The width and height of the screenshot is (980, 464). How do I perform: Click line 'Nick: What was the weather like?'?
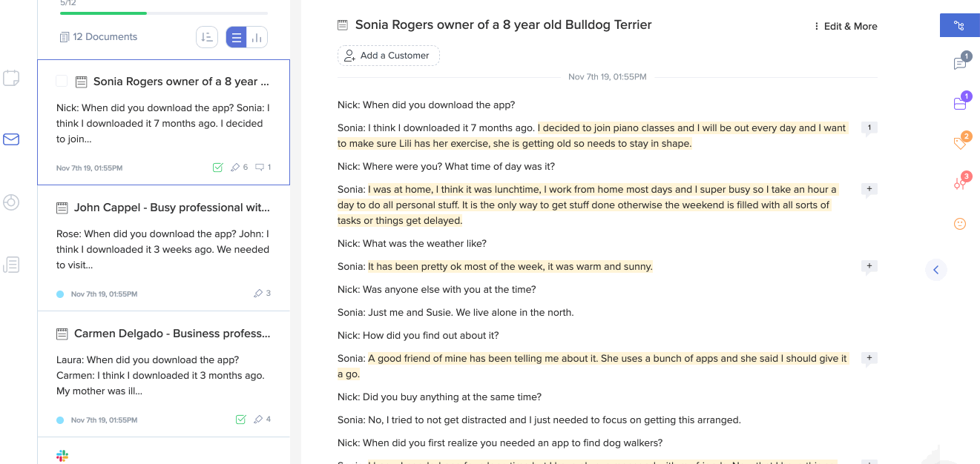pos(412,243)
